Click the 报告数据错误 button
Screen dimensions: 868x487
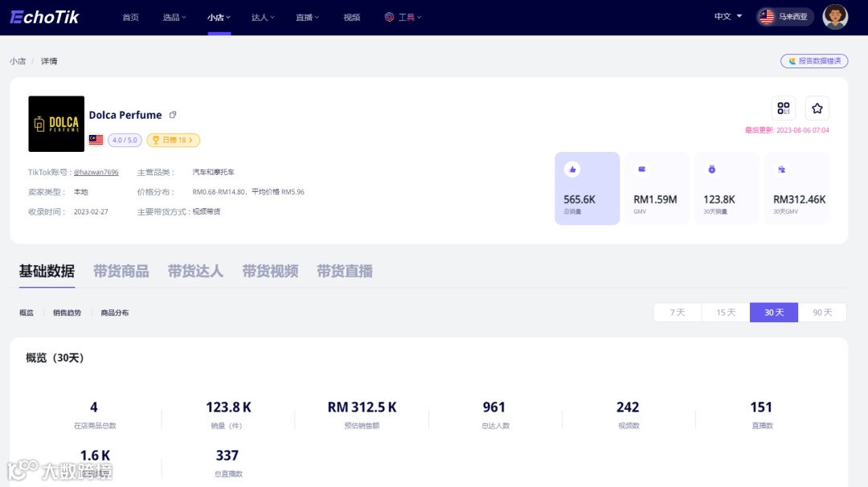[814, 61]
